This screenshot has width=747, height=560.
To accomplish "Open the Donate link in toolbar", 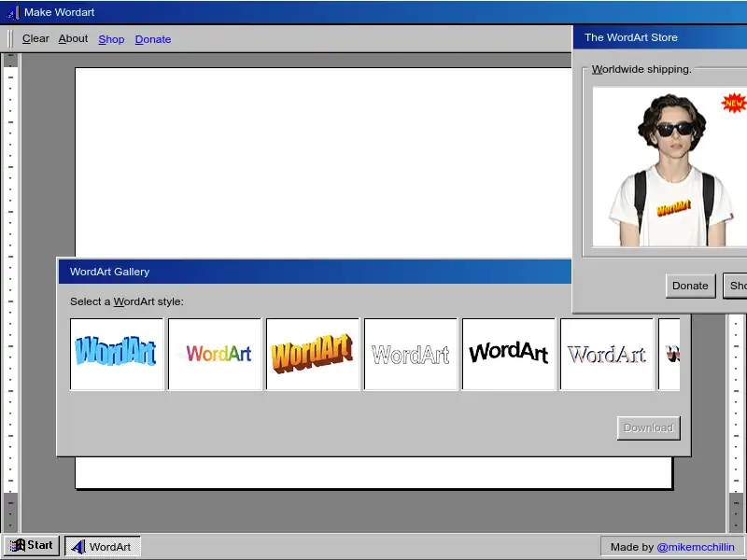I will coord(153,39).
